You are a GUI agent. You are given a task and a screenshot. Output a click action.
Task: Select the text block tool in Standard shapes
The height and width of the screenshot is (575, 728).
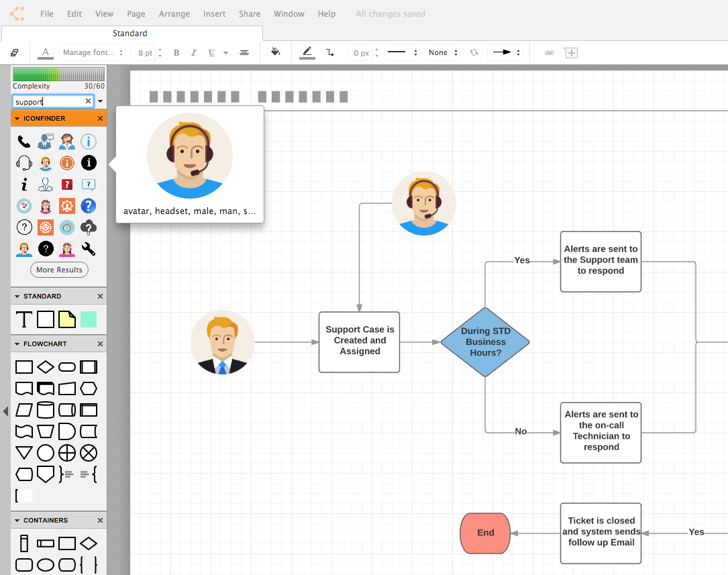coord(23,319)
